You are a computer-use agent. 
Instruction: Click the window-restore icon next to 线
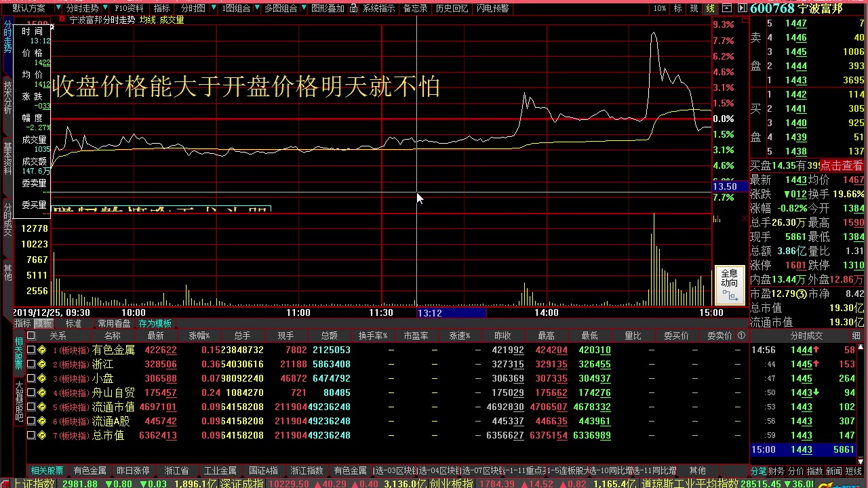point(727,8)
